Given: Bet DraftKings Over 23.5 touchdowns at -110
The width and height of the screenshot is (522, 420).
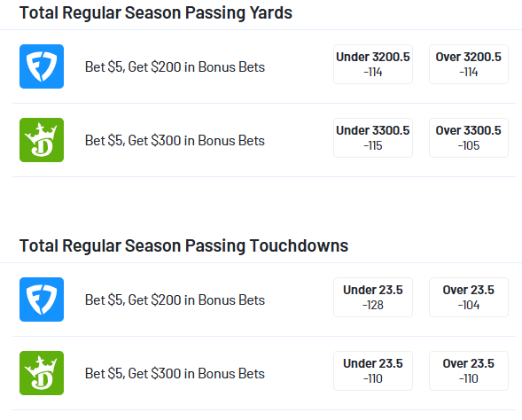Looking at the screenshot, I should point(469,370).
